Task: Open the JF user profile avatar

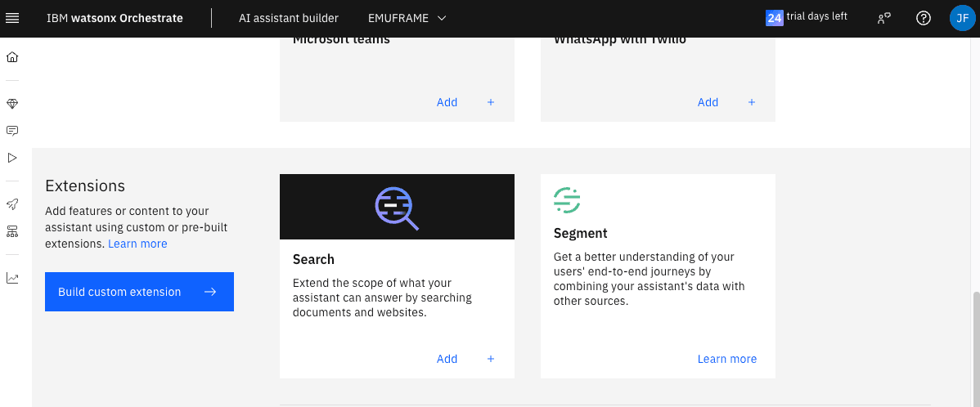Action: (962, 18)
